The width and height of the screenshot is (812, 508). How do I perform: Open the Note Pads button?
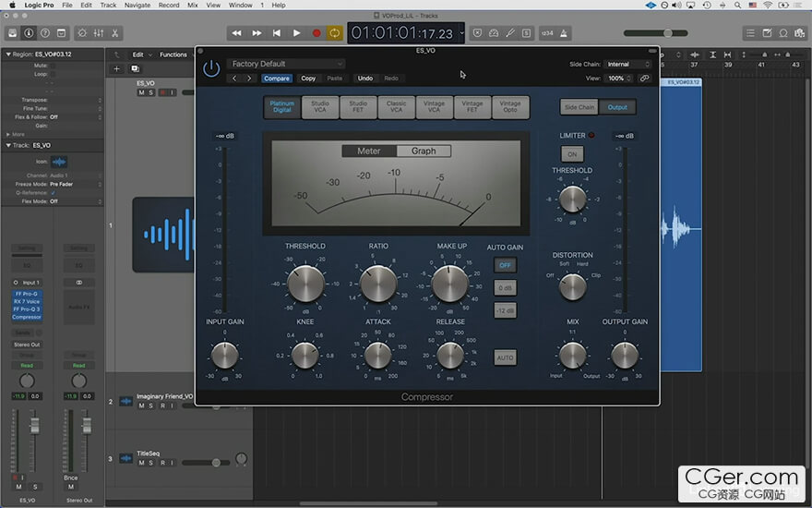coord(767,33)
